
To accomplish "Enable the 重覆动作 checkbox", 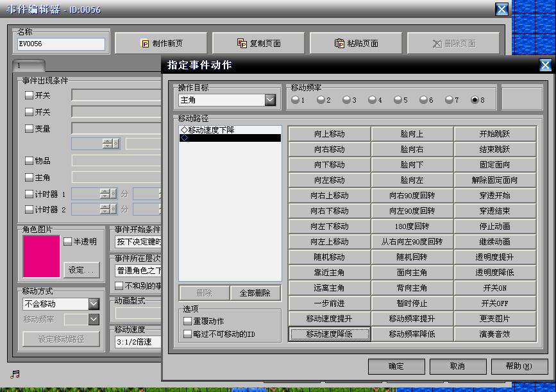I will click(x=188, y=321).
